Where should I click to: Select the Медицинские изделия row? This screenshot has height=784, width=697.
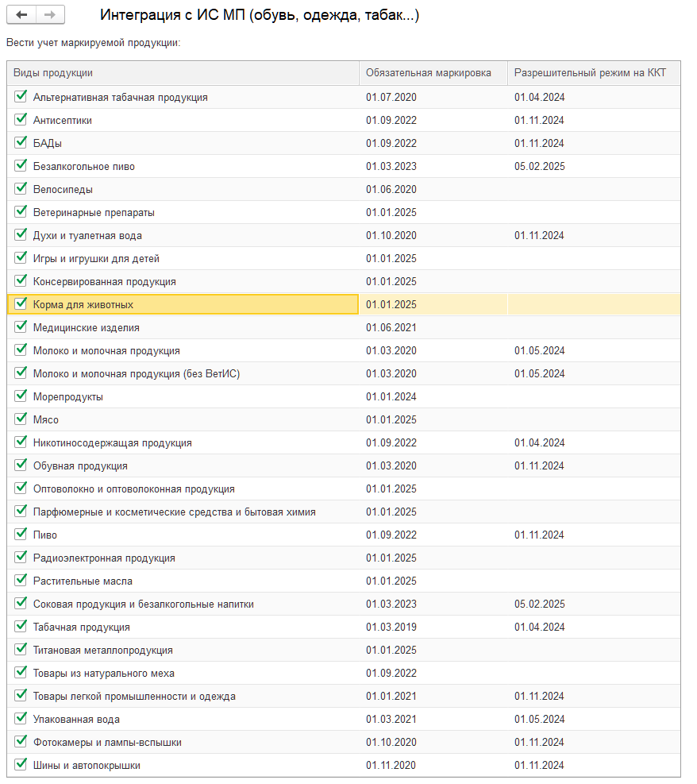tap(87, 327)
